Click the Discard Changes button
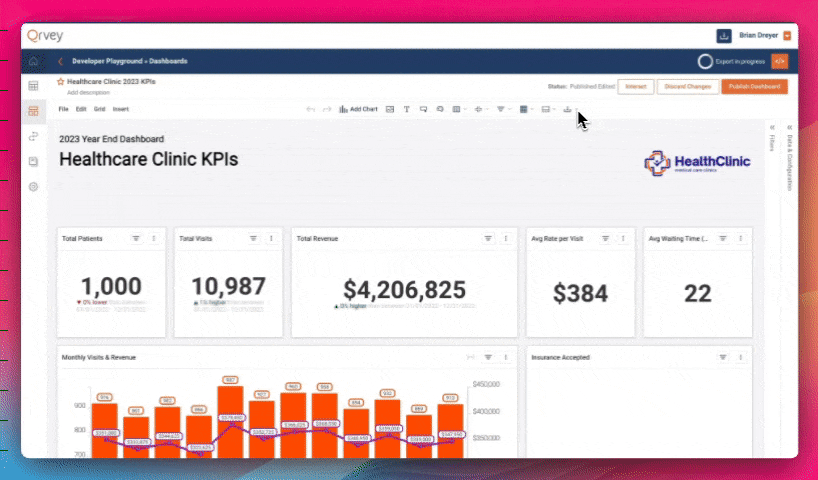 point(687,87)
